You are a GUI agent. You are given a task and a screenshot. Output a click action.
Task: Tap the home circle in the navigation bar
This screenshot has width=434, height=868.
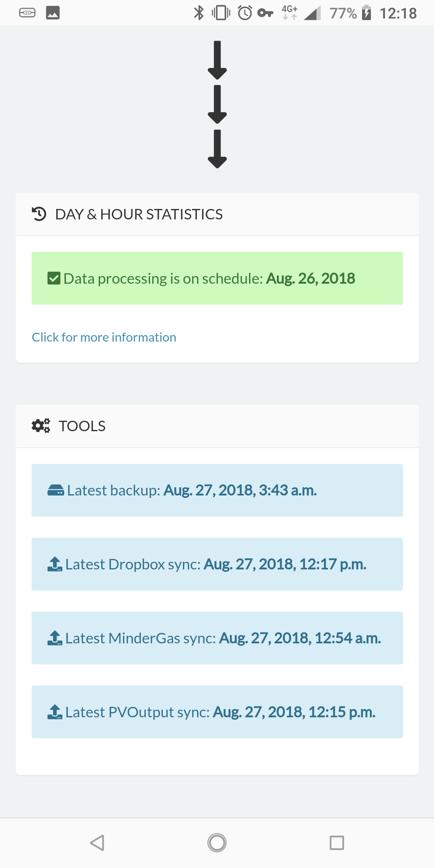click(x=217, y=843)
